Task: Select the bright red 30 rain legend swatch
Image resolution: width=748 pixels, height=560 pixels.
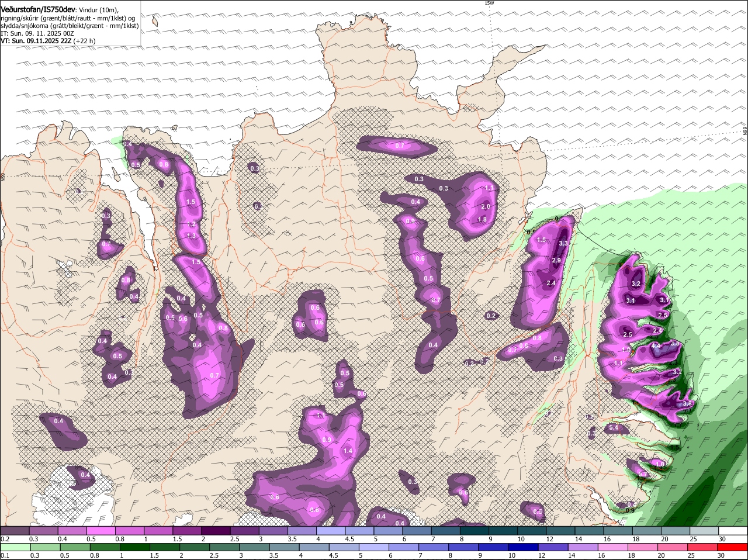Action: [x=733, y=547]
